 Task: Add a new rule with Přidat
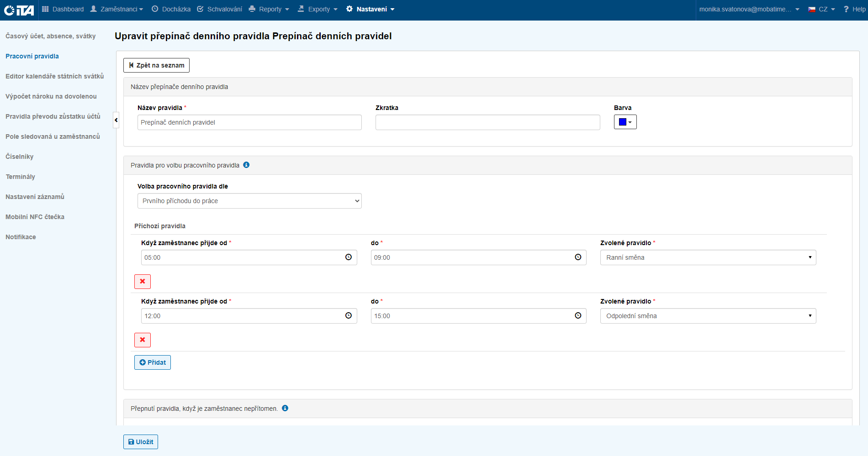153,362
